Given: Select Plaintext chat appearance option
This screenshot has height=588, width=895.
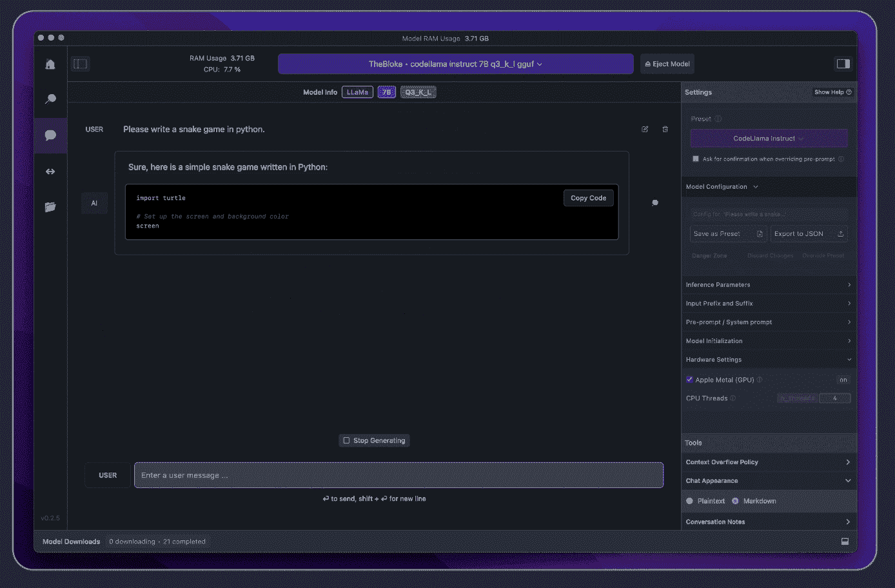Looking at the screenshot, I should coord(690,501).
